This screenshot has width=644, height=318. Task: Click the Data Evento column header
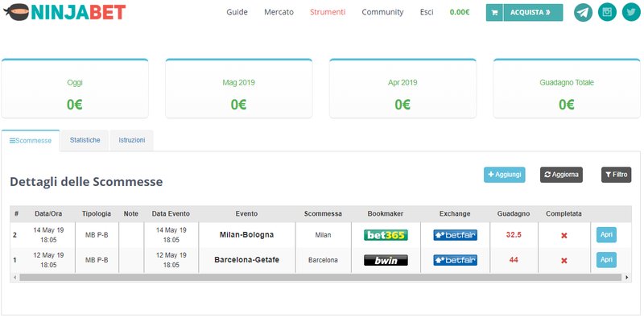(x=171, y=214)
